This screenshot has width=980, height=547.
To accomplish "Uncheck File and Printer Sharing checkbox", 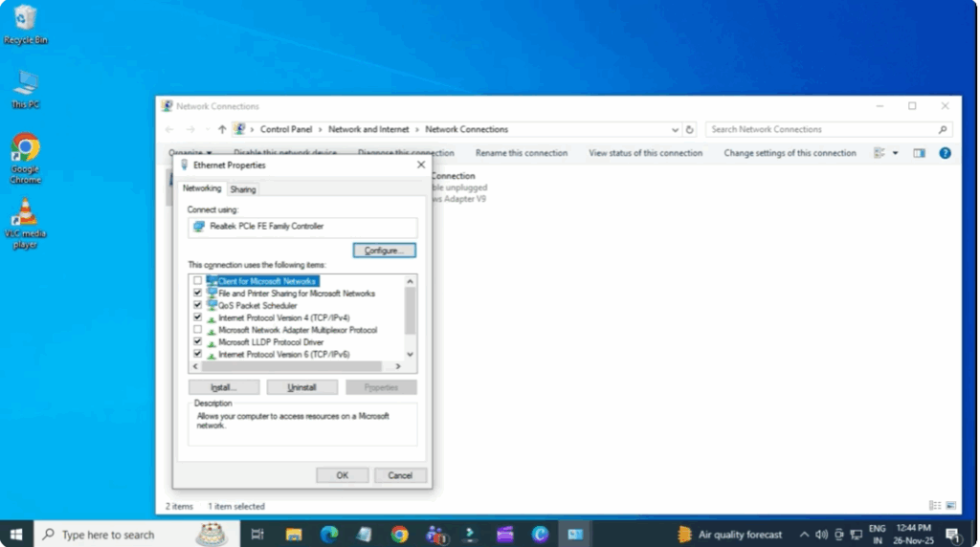I will click(197, 293).
